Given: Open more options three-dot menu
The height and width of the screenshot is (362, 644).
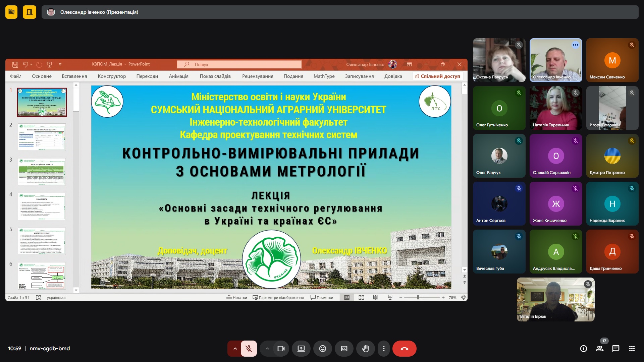Looking at the screenshot, I should (383, 349).
